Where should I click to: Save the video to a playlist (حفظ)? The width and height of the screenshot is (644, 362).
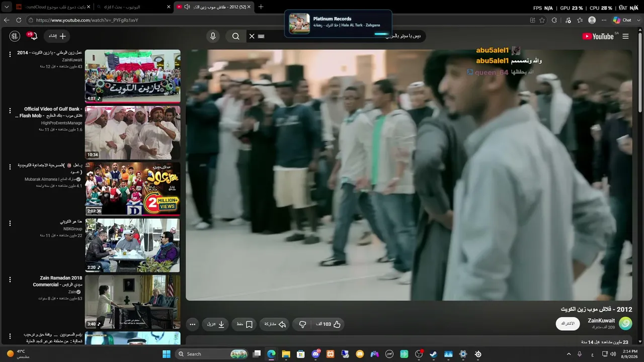(x=245, y=324)
